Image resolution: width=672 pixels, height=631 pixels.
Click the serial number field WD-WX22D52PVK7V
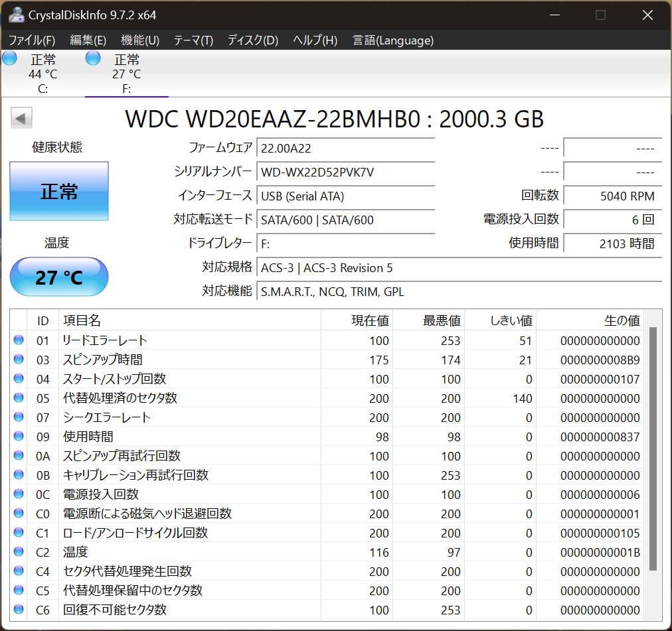(x=345, y=173)
